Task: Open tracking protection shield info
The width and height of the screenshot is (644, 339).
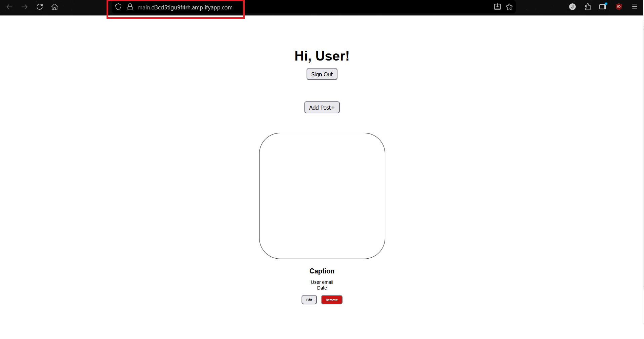Action: point(118,7)
